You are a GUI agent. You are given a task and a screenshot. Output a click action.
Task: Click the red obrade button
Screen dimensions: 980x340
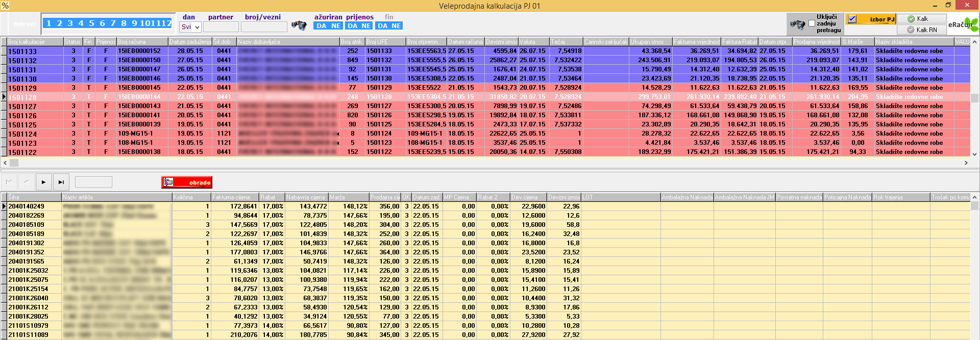coord(187,182)
